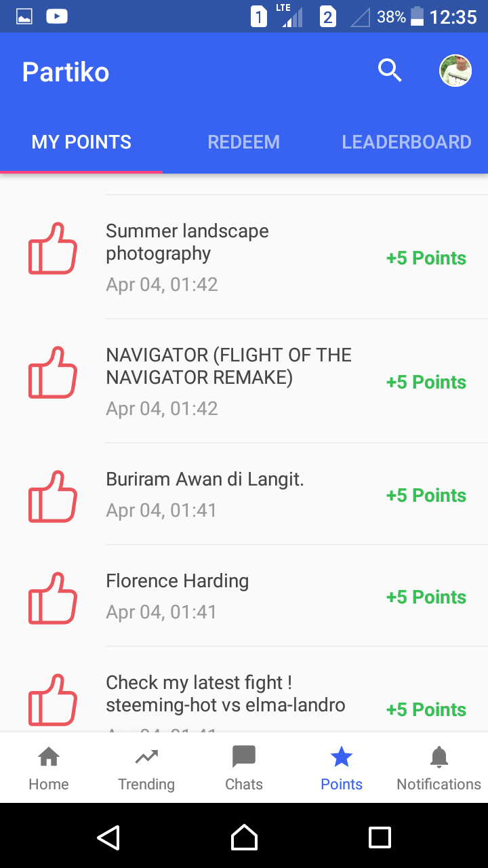Tap +5 Points next to Florence Harding

click(x=426, y=597)
